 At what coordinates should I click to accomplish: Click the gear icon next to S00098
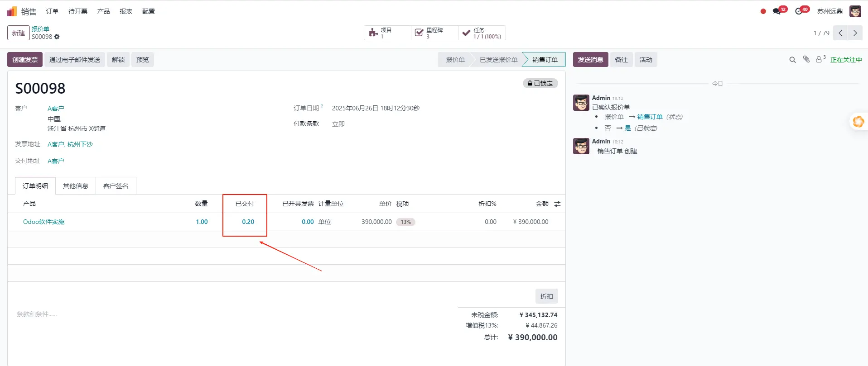pyautogui.click(x=57, y=37)
